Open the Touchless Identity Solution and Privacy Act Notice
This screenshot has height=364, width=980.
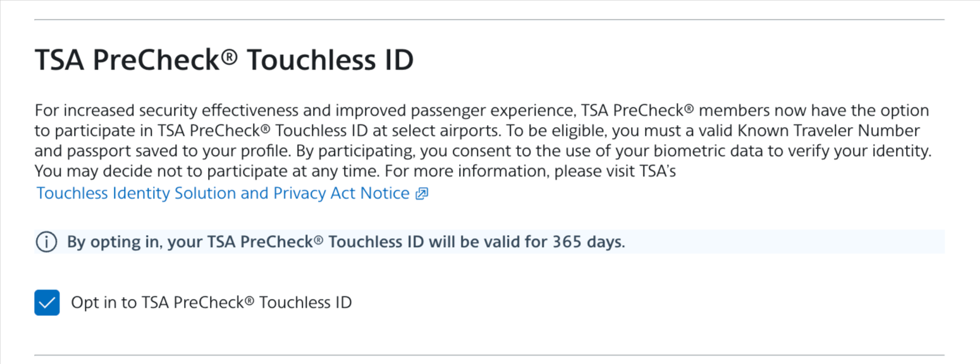221,193
